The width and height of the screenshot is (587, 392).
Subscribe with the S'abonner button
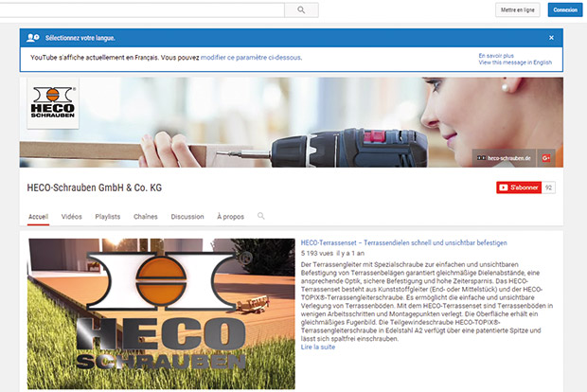coord(519,187)
